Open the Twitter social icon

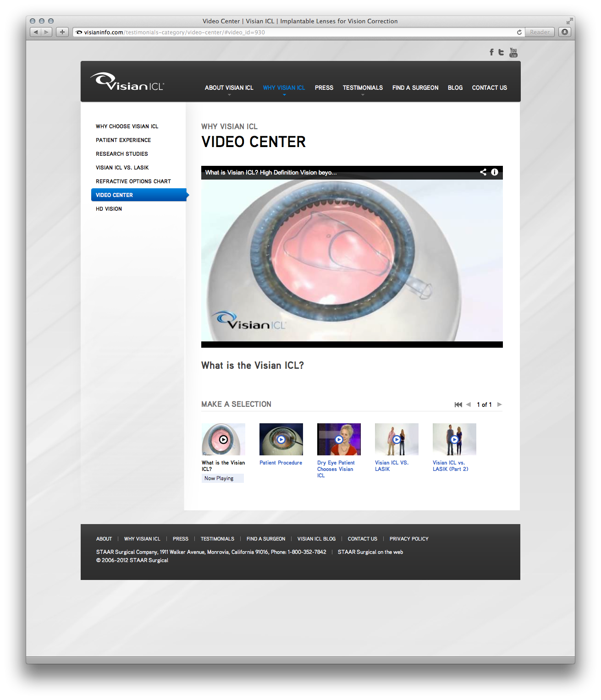pos(501,52)
